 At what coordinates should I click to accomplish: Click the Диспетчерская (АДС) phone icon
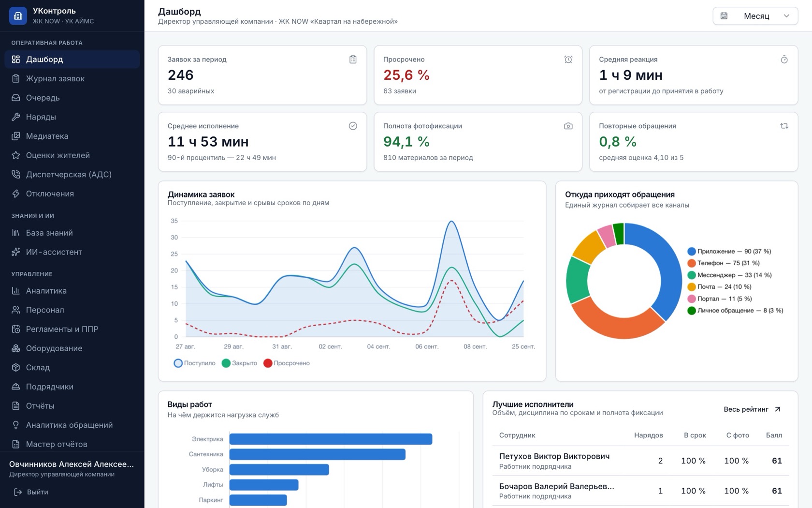pos(16,174)
